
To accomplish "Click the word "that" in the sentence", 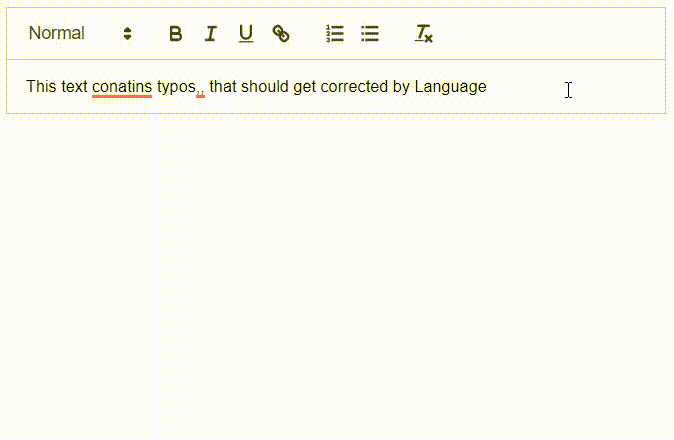I will [x=223, y=87].
